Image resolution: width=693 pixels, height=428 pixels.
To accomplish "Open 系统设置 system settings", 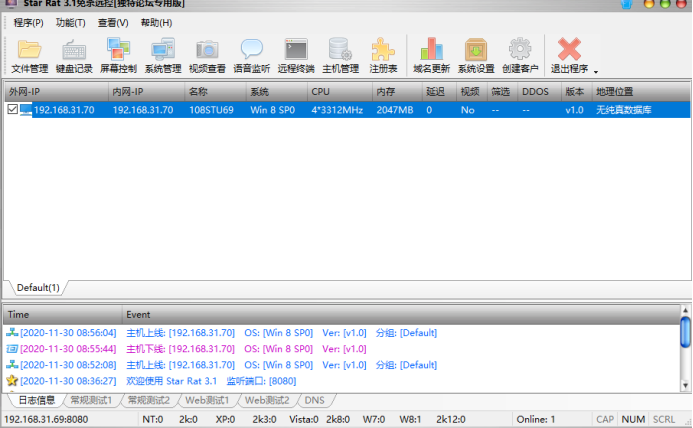I will [476, 56].
